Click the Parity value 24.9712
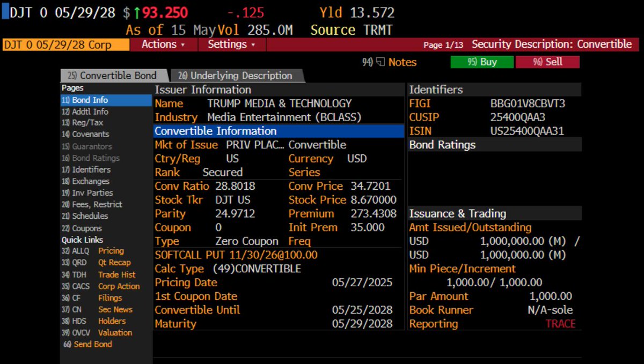The image size is (644, 364). (x=235, y=214)
